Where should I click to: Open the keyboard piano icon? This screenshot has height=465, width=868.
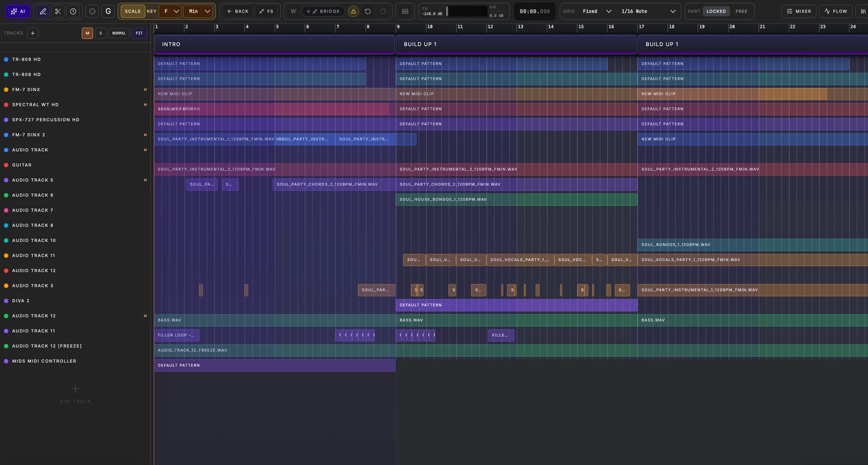[x=405, y=11]
